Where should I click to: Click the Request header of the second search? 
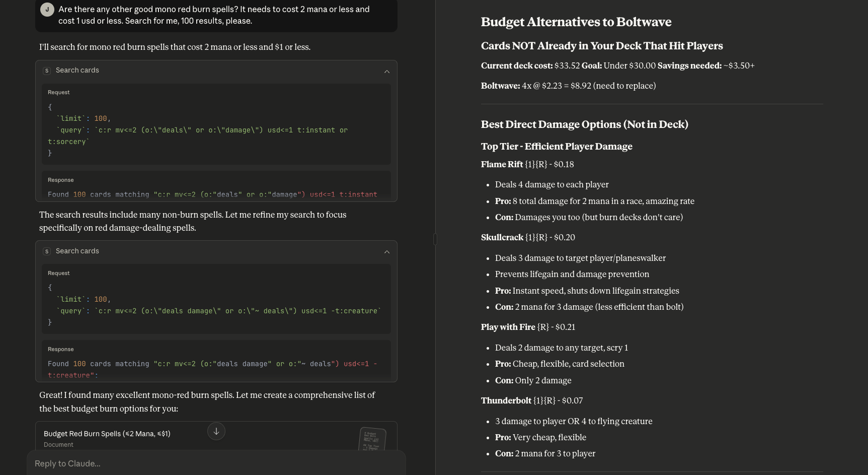point(59,273)
